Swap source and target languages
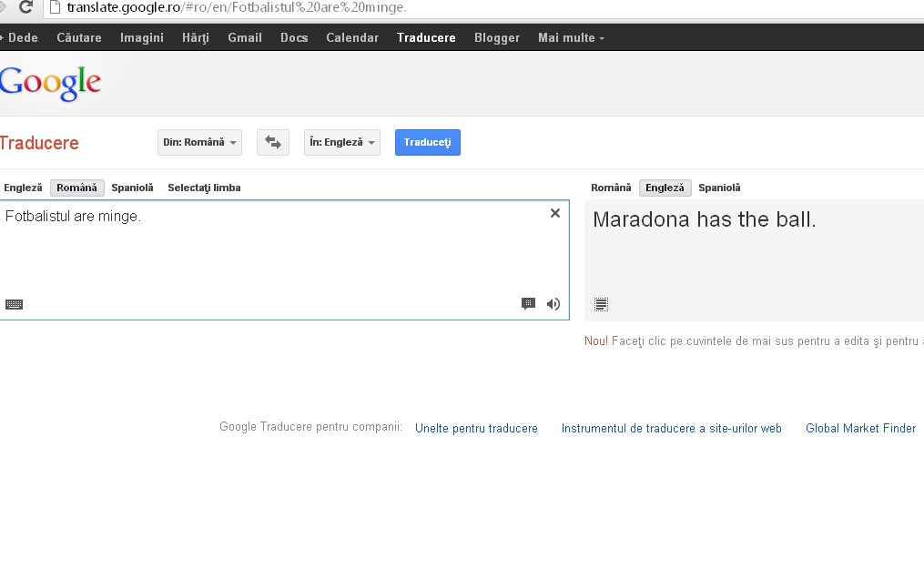This screenshot has height=569, width=924. click(x=273, y=143)
